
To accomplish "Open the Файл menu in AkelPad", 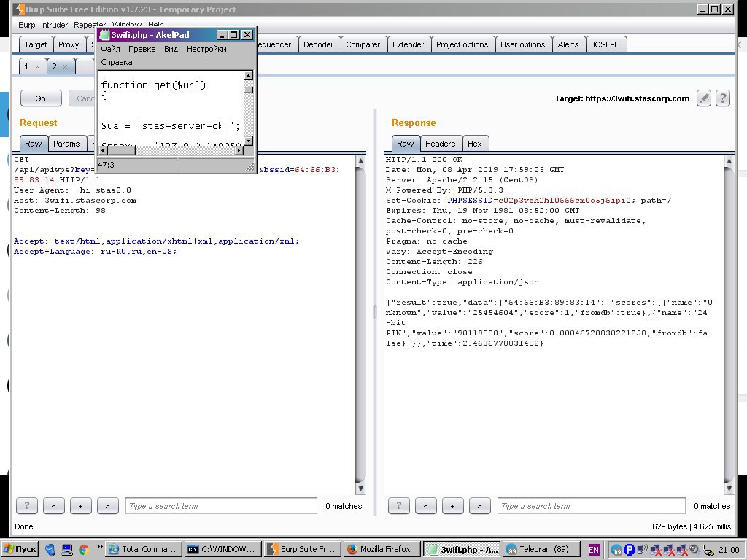I will tap(111, 49).
